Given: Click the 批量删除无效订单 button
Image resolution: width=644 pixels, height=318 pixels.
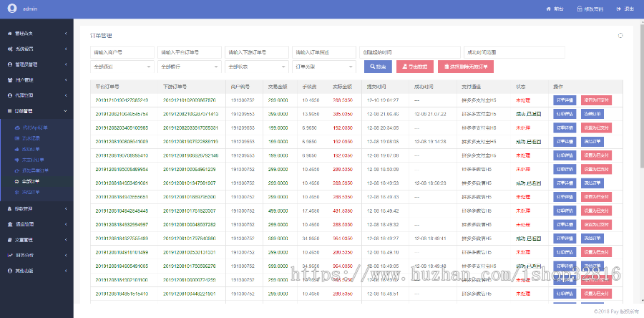Looking at the screenshot, I should (465, 67).
